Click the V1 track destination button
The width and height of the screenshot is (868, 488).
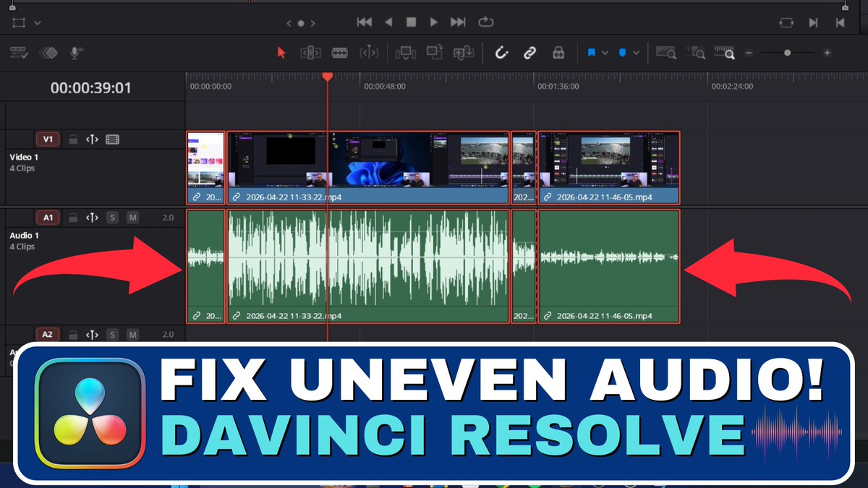tap(48, 140)
